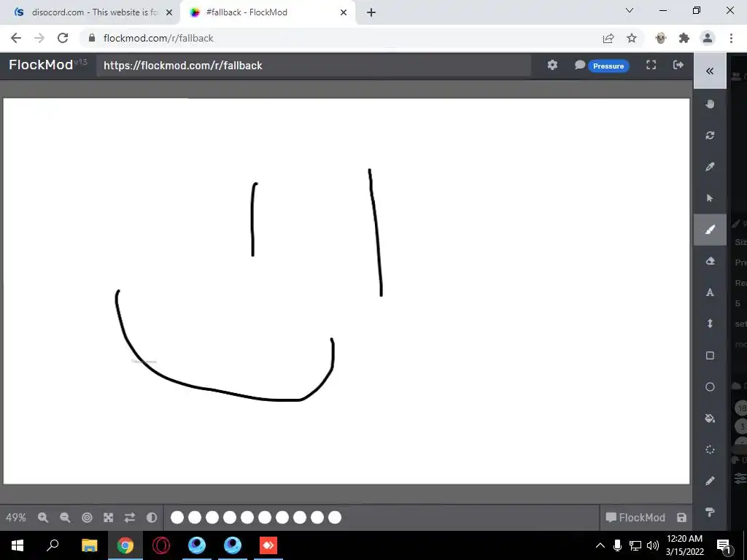Select the Ellipse shape tool
Screen dimensions: 747x560
click(x=710, y=386)
